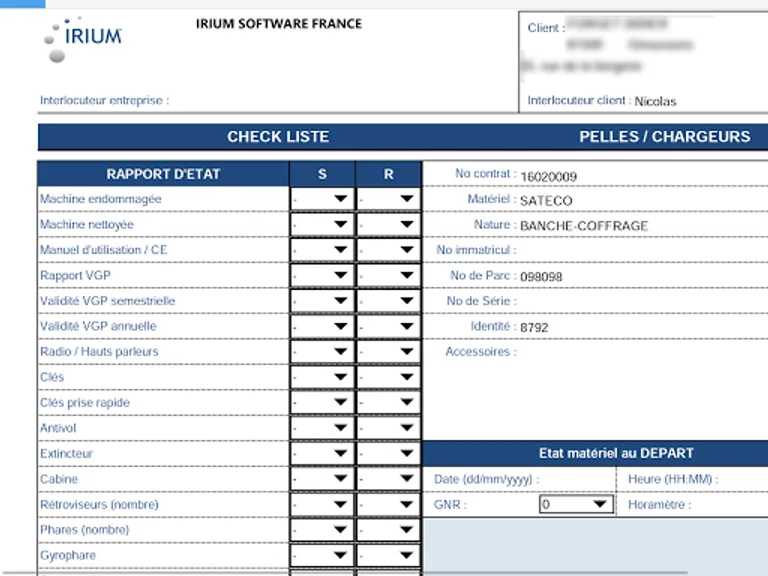The width and height of the screenshot is (768, 576).
Task: Expand S dropdown for Cabine
Action: (322, 479)
